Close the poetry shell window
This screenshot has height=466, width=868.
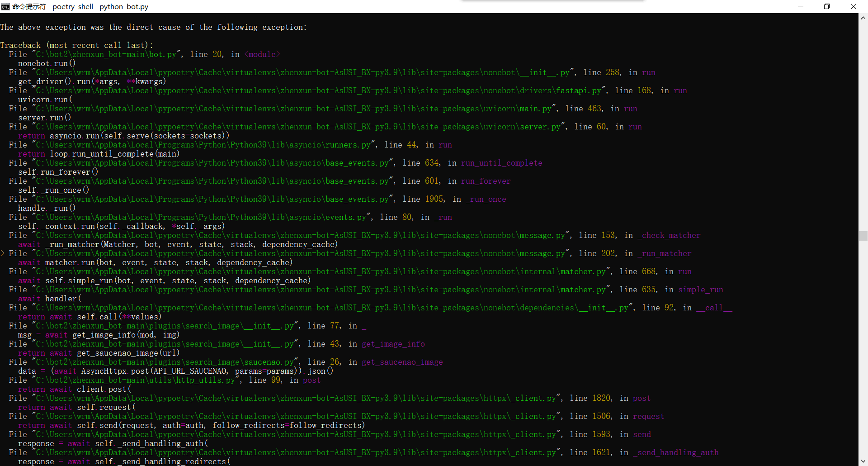click(854, 6)
